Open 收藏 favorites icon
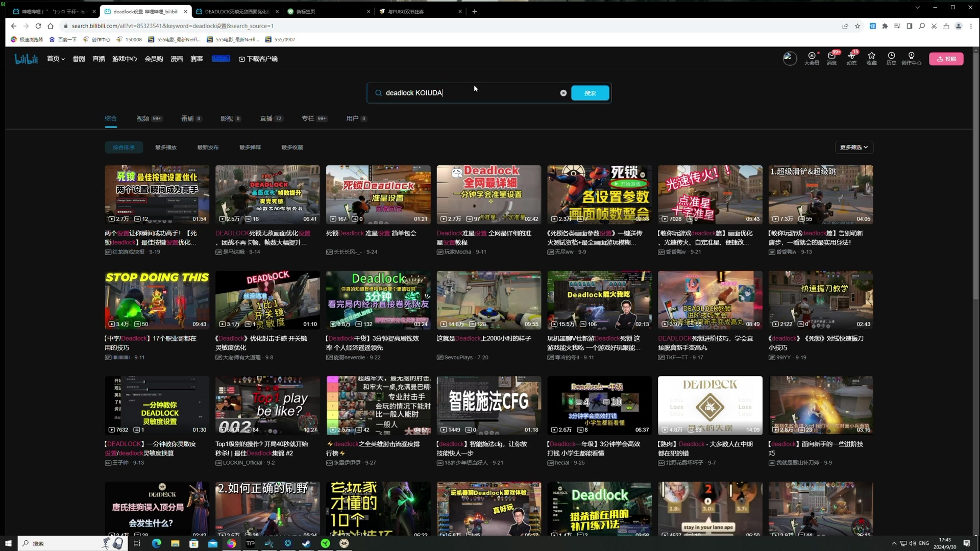The image size is (980, 551). coord(871,59)
